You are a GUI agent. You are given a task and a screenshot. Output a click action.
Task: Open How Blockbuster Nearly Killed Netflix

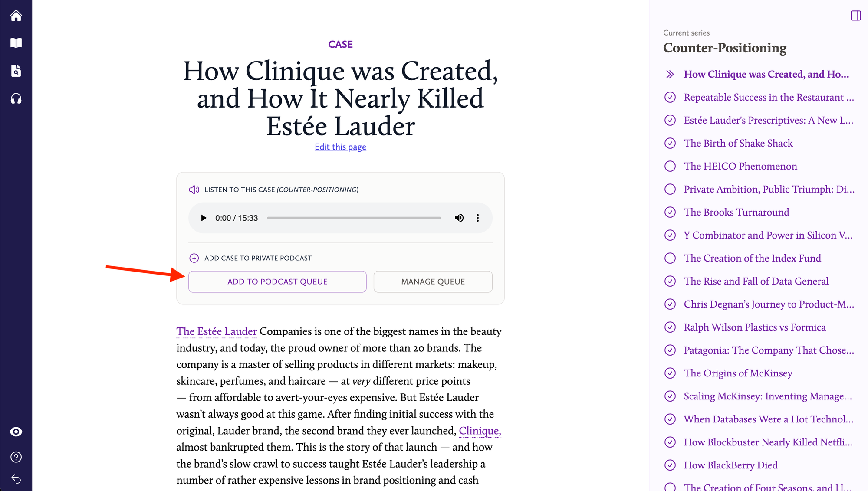pyautogui.click(x=768, y=442)
